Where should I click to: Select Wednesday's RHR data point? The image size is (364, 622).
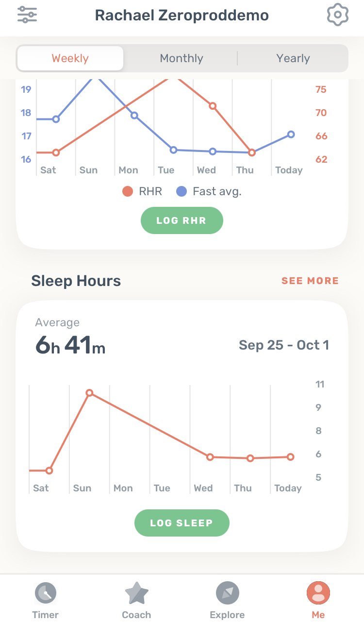pos(213,106)
